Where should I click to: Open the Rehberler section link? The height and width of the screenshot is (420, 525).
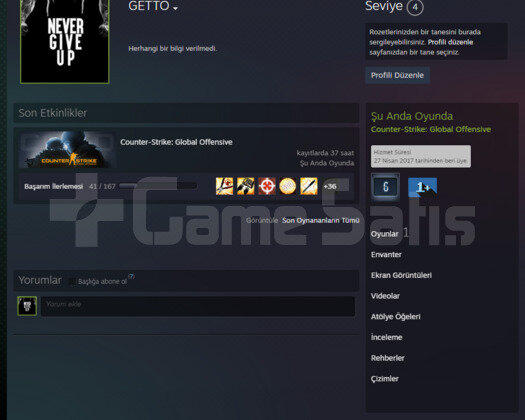(x=387, y=358)
